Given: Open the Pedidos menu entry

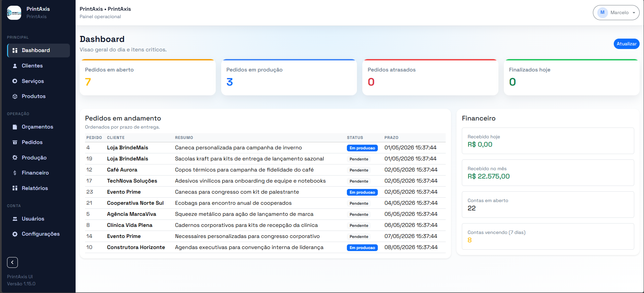Looking at the screenshot, I should click(38, 142).
